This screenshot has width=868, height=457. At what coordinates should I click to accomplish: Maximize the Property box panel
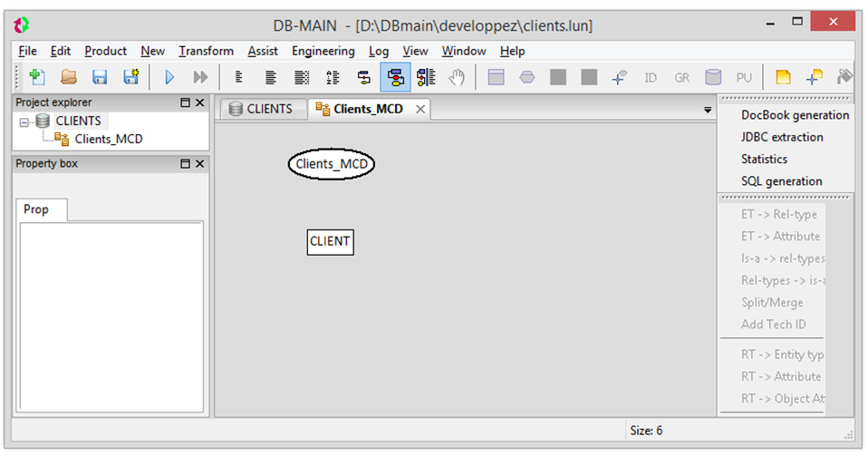[x=185, y=163]
